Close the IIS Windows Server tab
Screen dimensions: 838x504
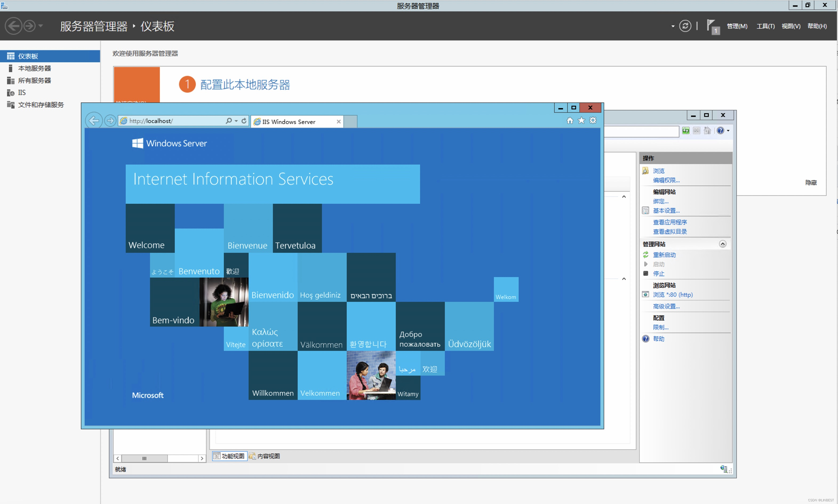[338, 122]
